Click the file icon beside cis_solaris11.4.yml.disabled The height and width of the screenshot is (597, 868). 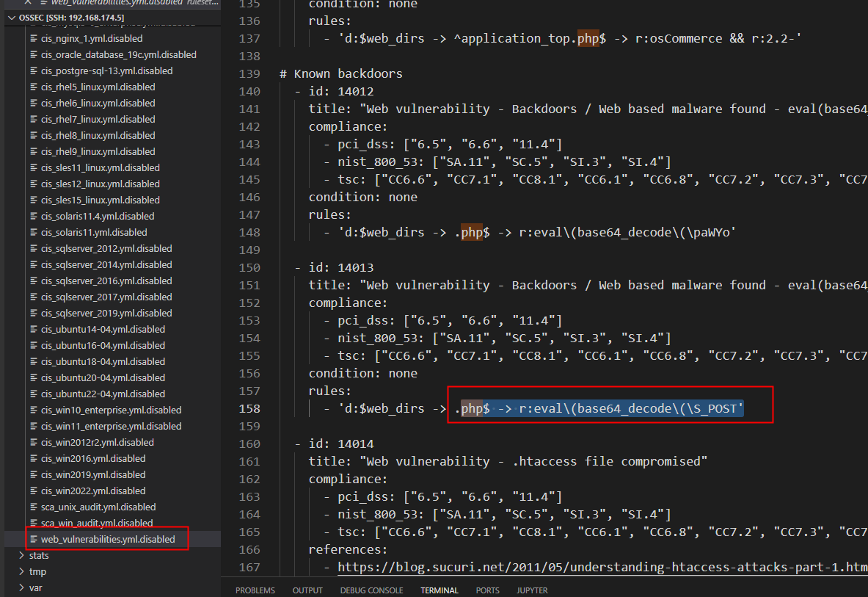pos(34,216)
